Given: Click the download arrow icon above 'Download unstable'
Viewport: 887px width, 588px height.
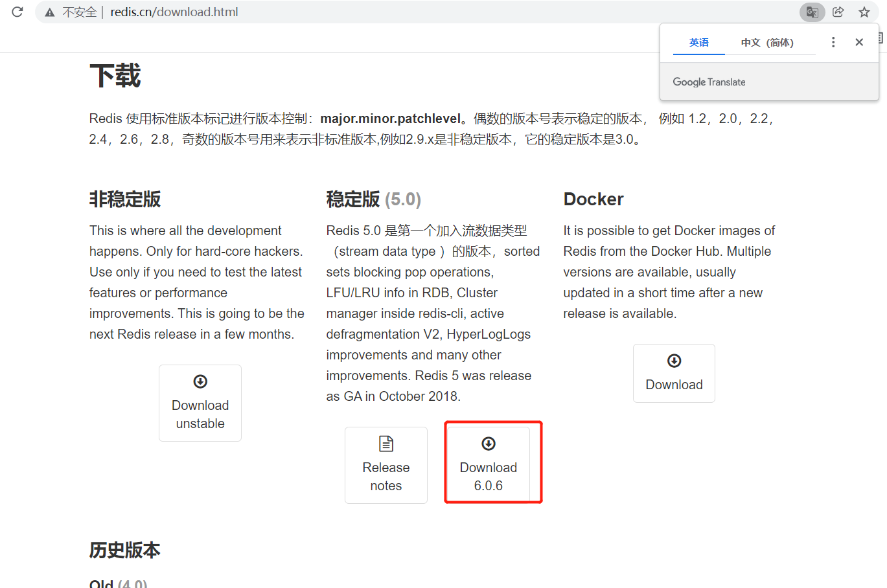Looking at the screenshot, I should tap(200, 381).
